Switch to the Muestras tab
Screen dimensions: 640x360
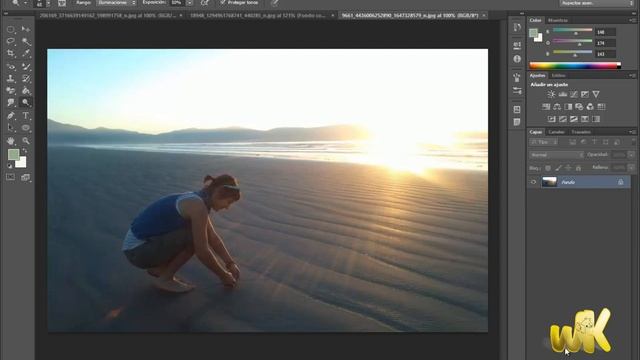[558, 20]
